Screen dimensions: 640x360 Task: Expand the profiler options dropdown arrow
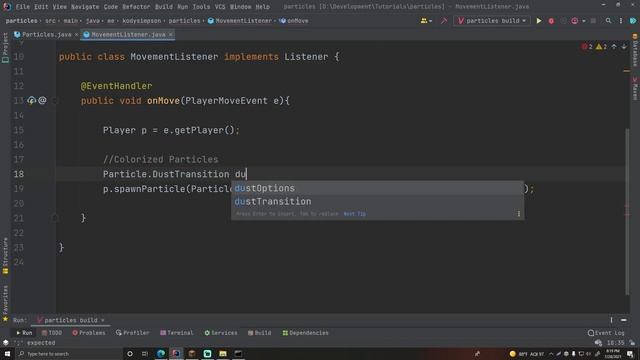click(584, 21)
